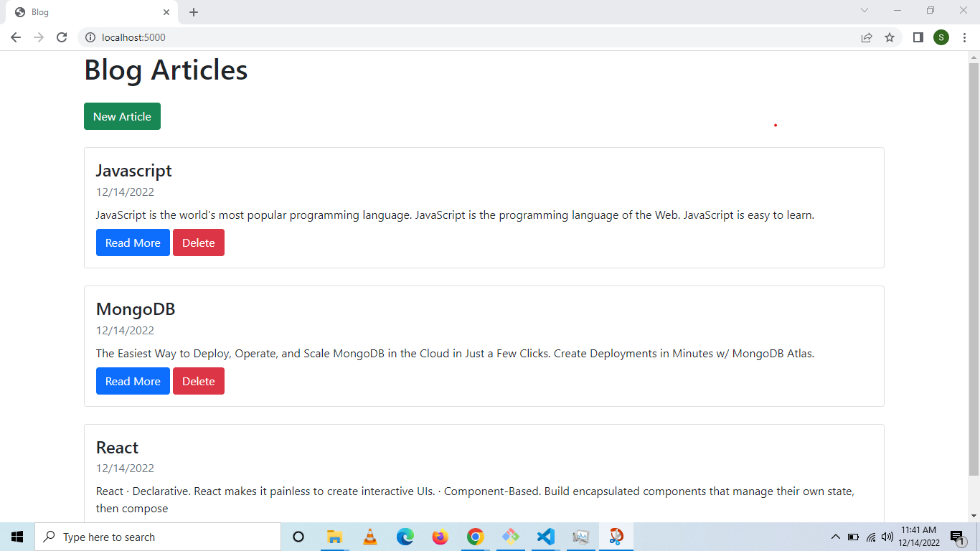
Task: Open taskbar clock and date
Action: click(x=920, y=537)
